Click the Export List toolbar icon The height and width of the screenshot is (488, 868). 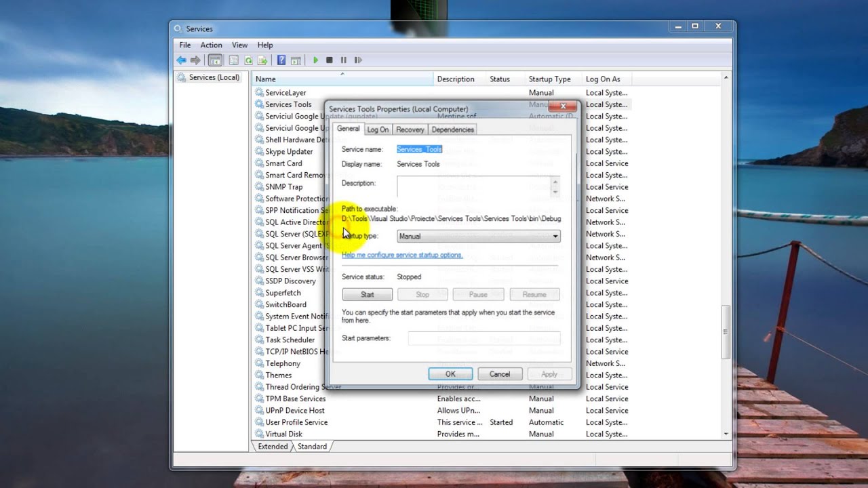click(262, 60)
